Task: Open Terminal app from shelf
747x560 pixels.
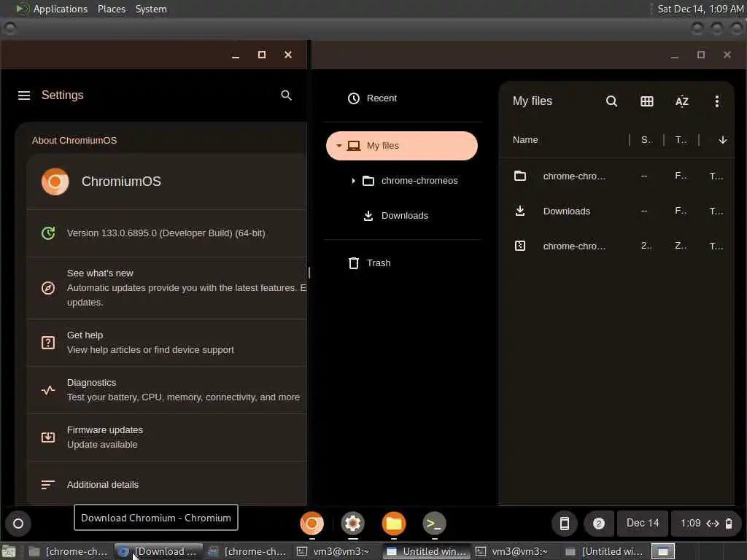Action: [x=435, y=524]
